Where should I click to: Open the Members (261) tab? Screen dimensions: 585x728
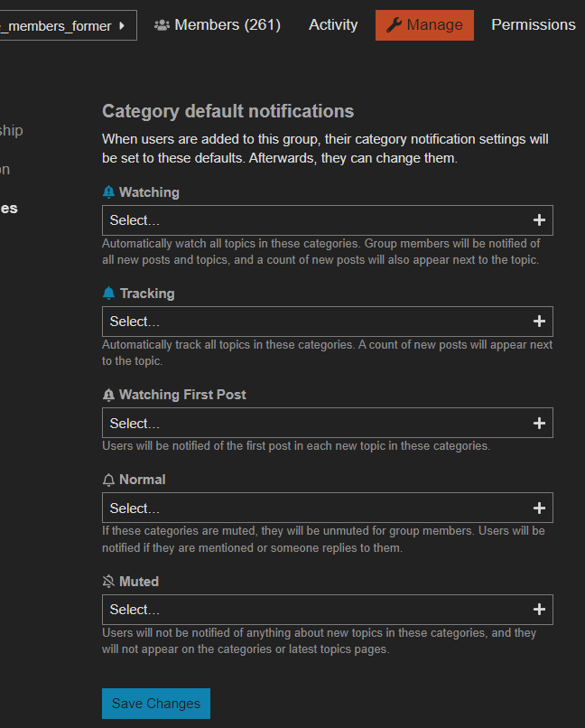point(217,24)
